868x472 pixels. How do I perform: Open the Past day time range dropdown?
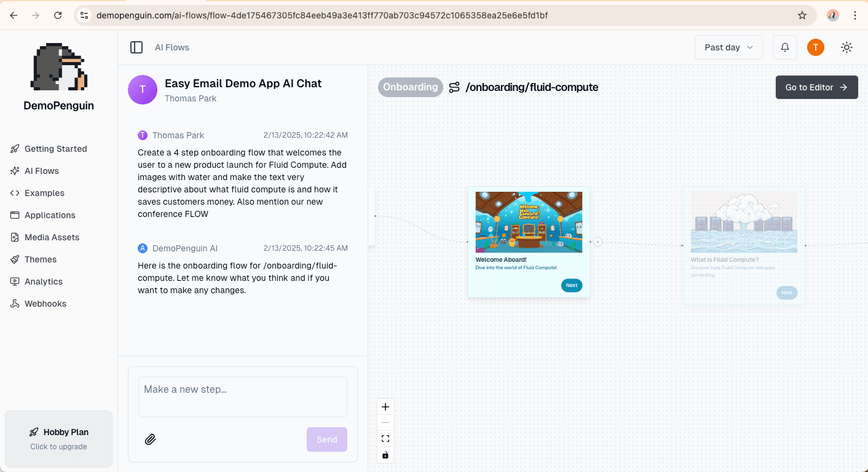point(728,47)
